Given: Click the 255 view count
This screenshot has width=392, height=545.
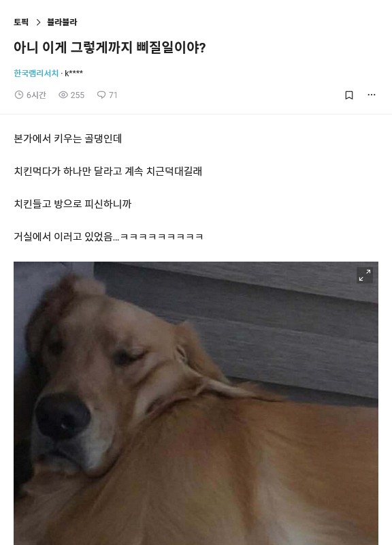Looking at the screenshot, I should 78,95.
